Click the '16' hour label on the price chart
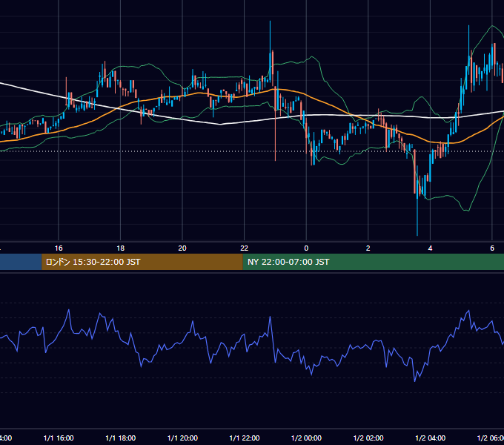This screenshot has width=504, height=445. tap(59, 248)
